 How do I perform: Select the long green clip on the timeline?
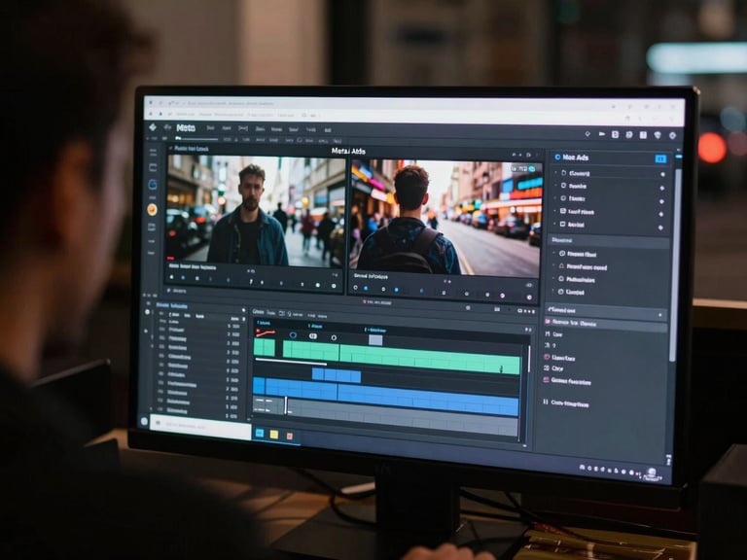(401, 359)
